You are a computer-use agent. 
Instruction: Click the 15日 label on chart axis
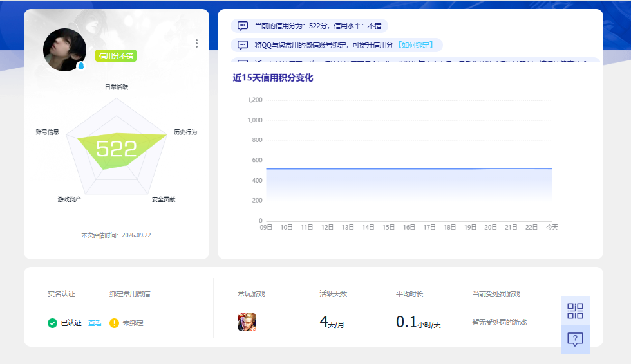[388, 228]
